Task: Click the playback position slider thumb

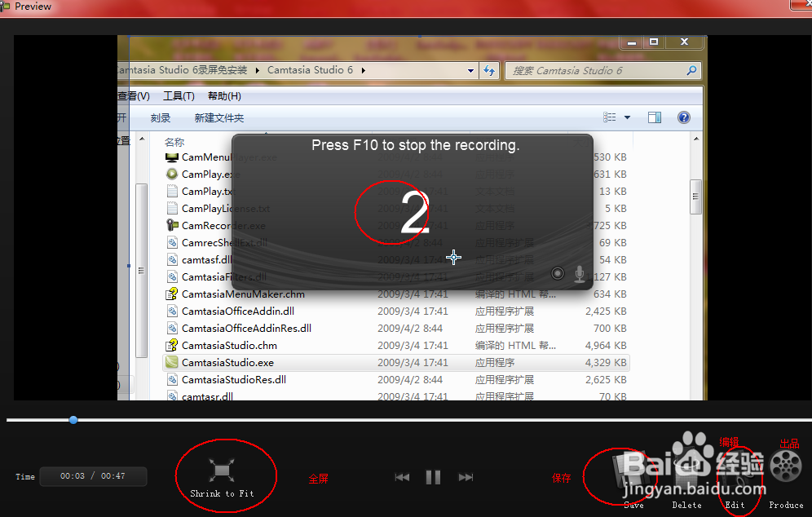Action: point(73,420)
